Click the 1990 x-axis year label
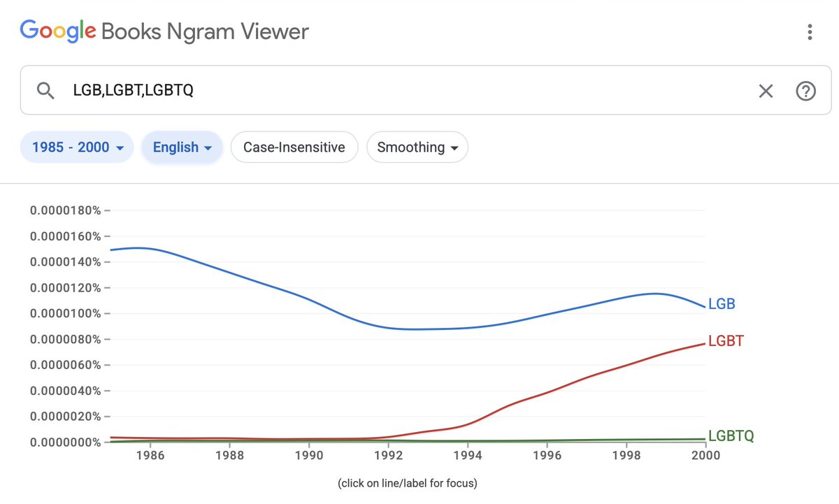Image resolution: width=839 pixels, height=504 pixels. point(309,455)
